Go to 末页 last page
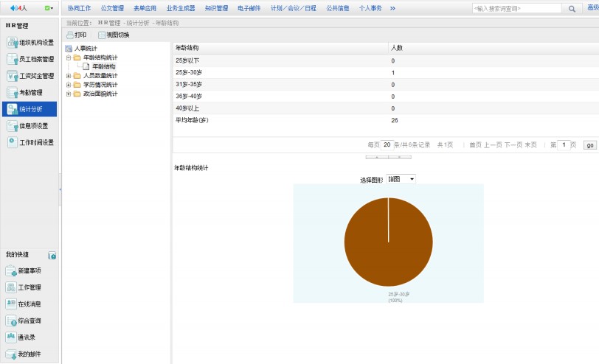 tap(530, 145)
